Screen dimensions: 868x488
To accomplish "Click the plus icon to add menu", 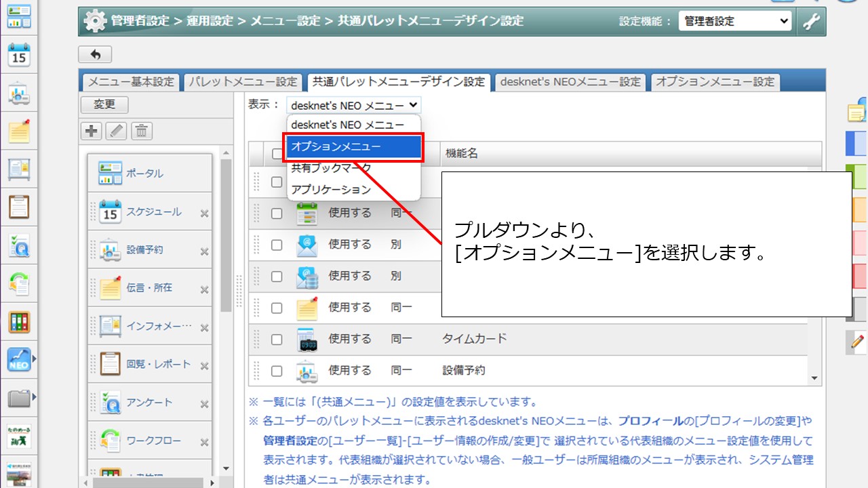I will [91, 131].
